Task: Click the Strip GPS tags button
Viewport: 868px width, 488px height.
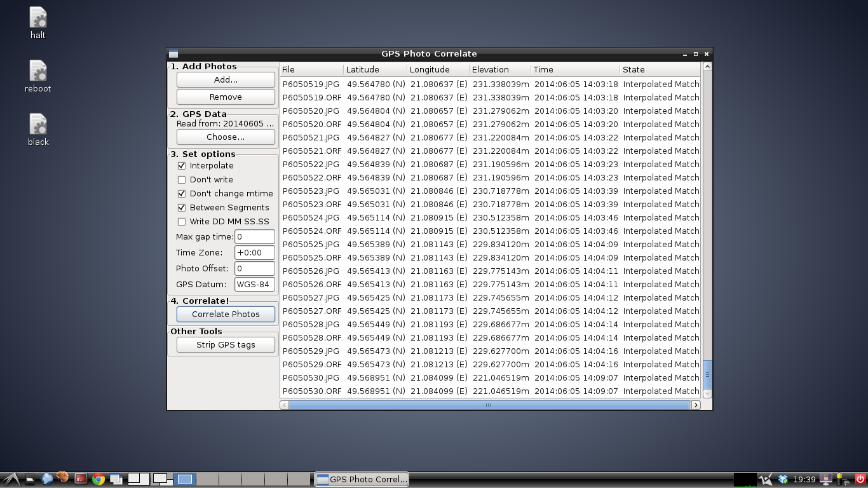Action: click(226, 345)
